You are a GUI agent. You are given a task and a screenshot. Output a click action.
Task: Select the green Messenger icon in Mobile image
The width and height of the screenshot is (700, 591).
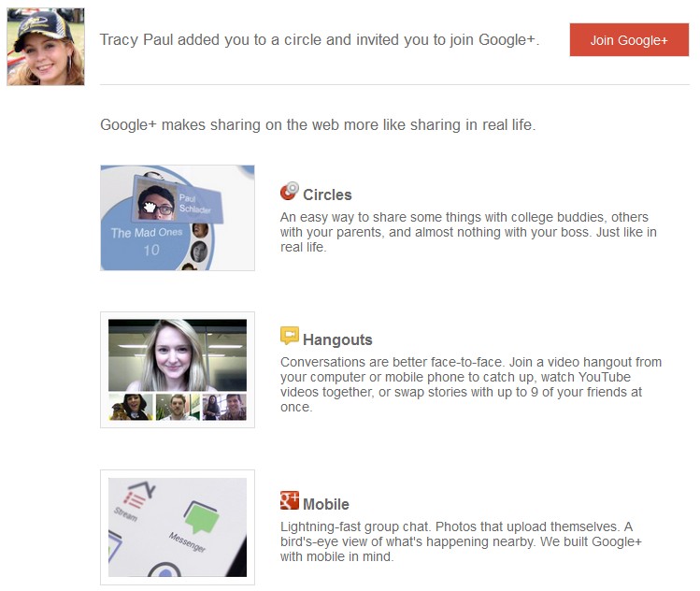pyautogui.click(x=199, y=515)
